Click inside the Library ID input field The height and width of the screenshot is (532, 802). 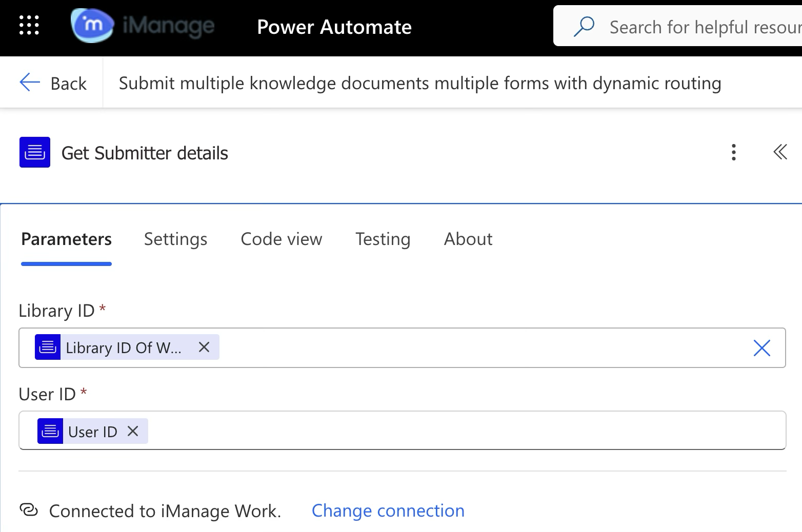402,347
